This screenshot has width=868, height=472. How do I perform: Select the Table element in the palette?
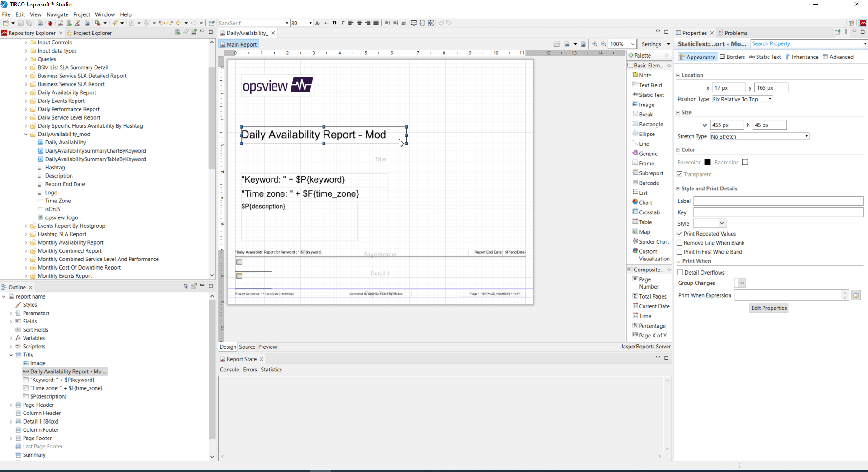click(x=644, y=222)
